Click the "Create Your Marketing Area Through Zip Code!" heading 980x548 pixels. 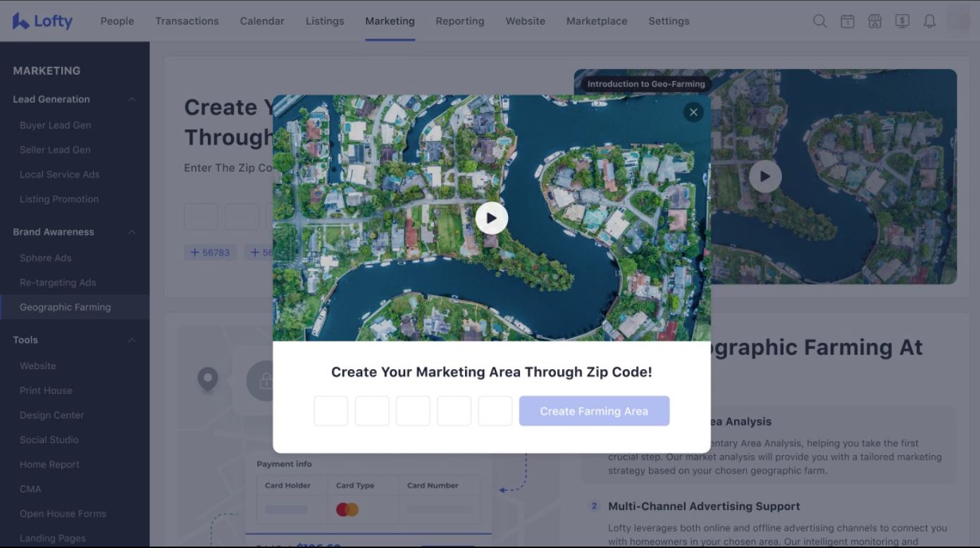click(x=492, y=372)
